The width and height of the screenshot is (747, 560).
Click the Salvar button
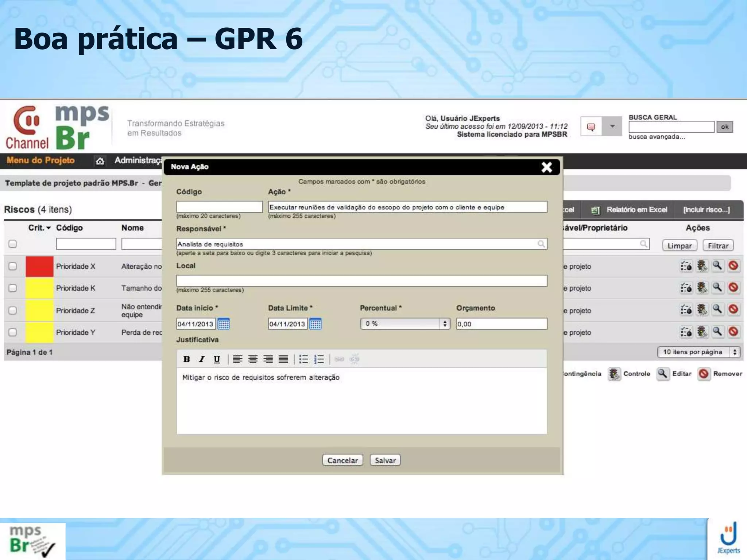point(385,460)
